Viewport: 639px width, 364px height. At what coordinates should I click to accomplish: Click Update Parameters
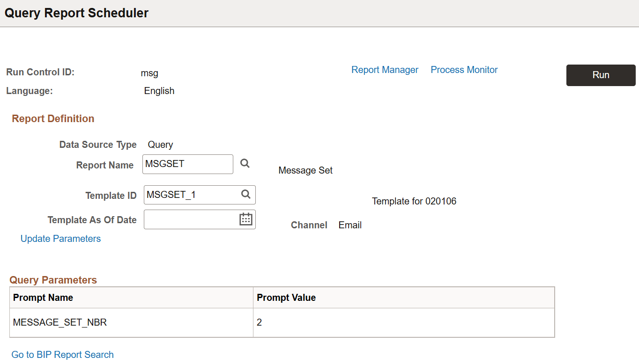tap(60, 239)
